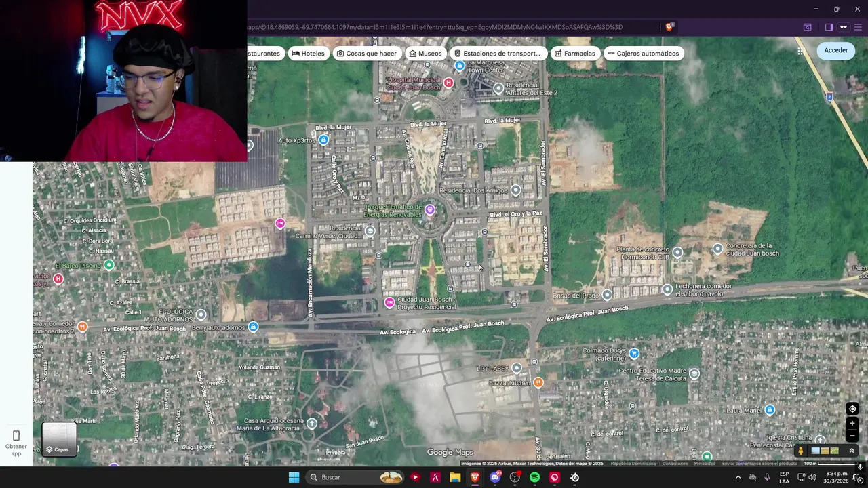The image size is (868, 488).
Task: Open the Google apps grid icon
Action: pos(801,52)
